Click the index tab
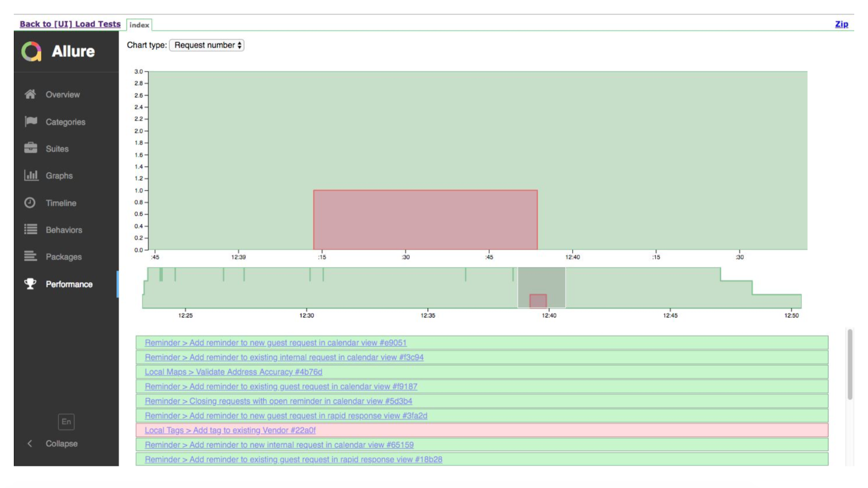Screen dimensions: 868x488 click(139, 24)
